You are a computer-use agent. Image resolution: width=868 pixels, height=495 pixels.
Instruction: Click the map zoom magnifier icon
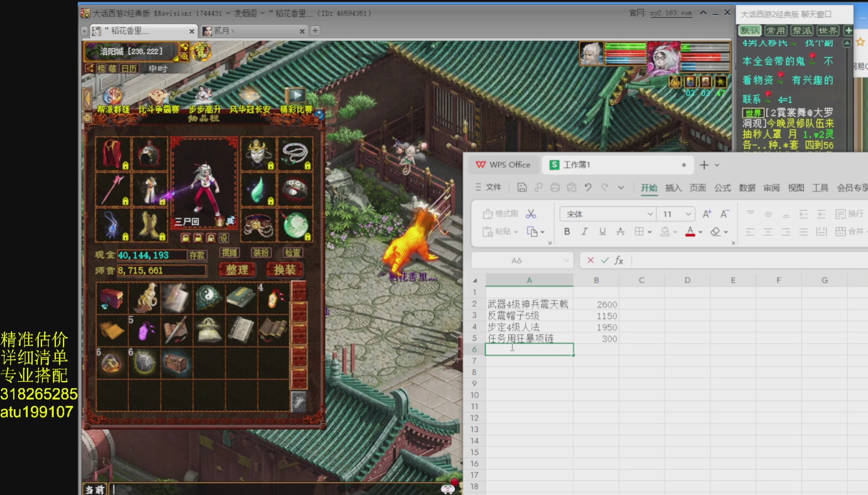[x=184, y=56]
